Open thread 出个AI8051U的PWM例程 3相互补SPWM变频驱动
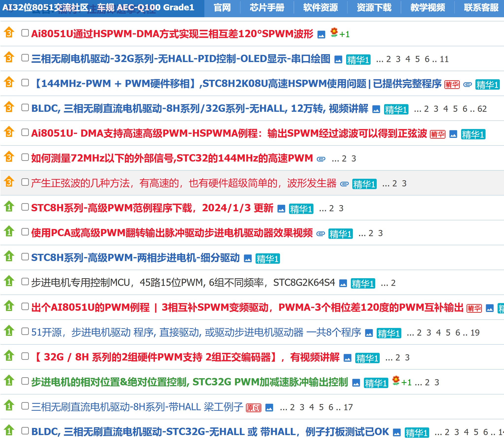This screenshot has width=504, height=440. 247,307
